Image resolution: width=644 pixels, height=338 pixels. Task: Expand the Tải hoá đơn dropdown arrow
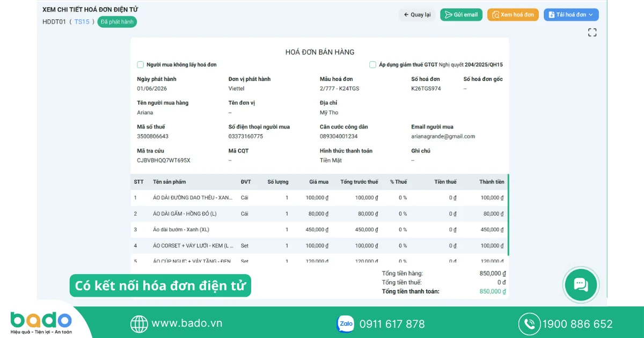pos(591,14)
